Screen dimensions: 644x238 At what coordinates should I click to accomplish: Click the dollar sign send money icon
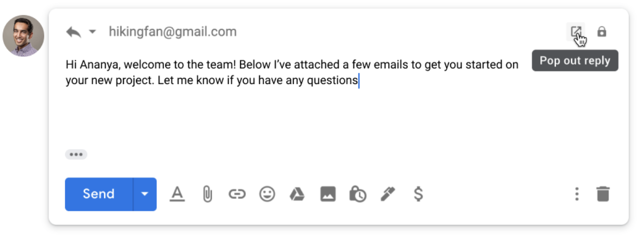[418, 194]
